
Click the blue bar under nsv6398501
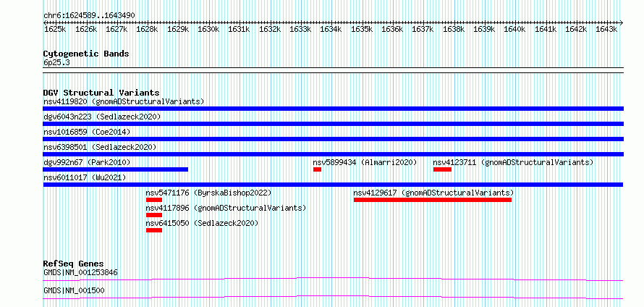[x=334, y=154]
